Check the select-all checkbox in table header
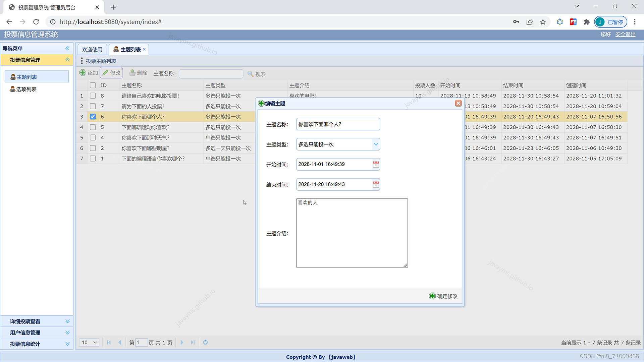644x362 pixels. 93,85
